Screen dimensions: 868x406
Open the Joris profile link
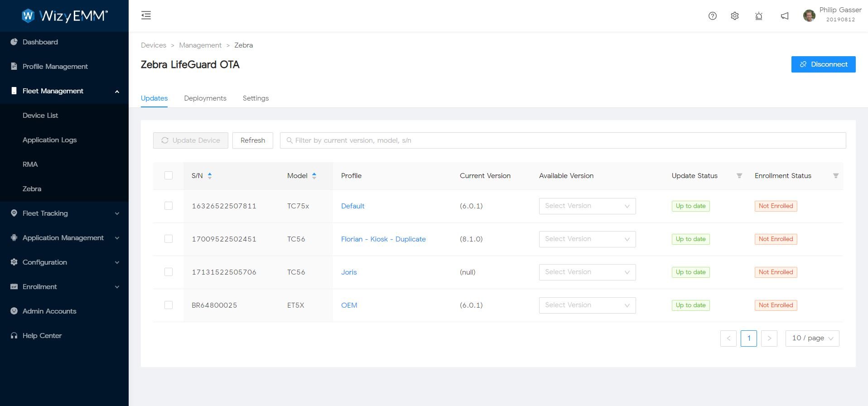[x=349, y=272]
